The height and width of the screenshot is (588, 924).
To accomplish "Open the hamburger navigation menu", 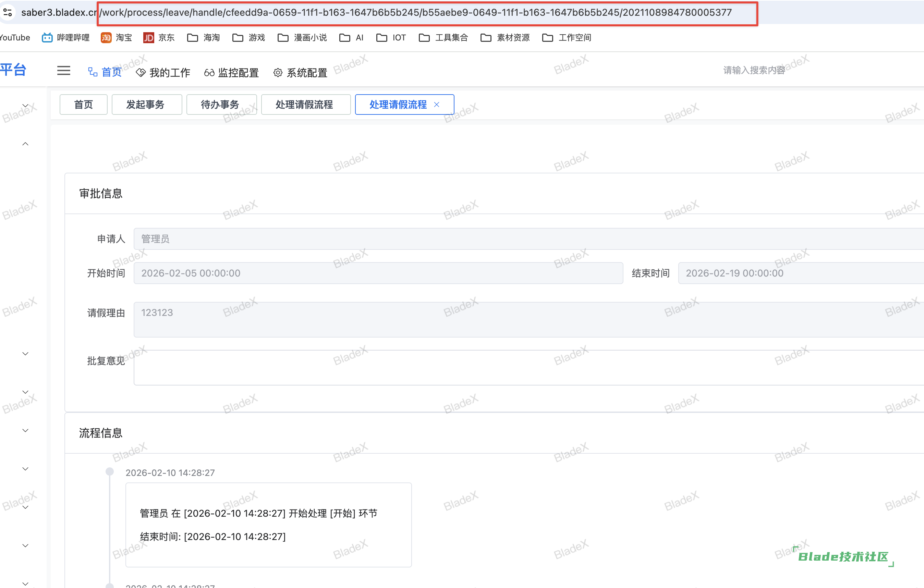I will point(64,71).
